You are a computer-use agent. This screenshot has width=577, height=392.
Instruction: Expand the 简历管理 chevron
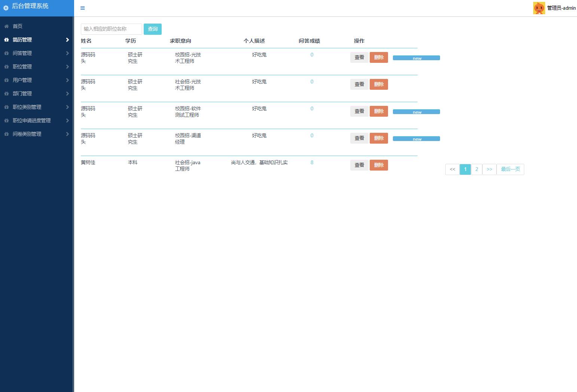67,40
